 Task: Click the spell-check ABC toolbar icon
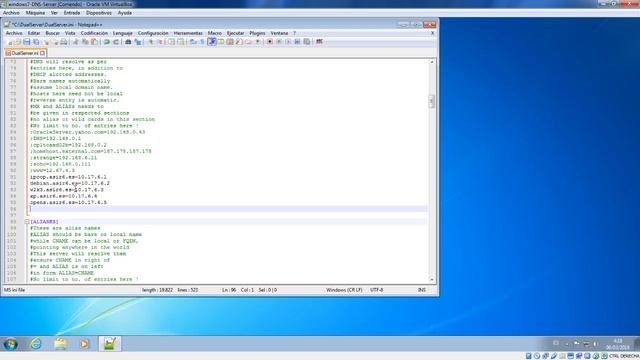[319, 42]
